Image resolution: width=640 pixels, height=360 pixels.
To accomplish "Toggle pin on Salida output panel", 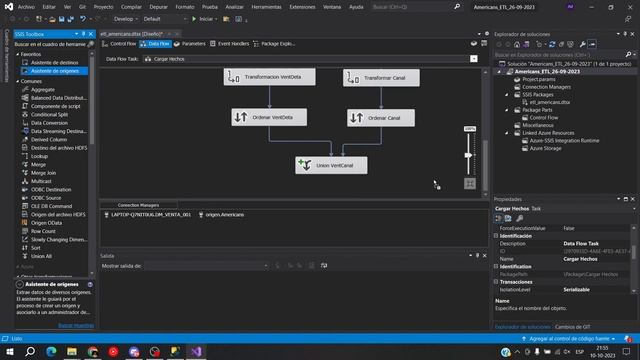I will coord(478,256).
